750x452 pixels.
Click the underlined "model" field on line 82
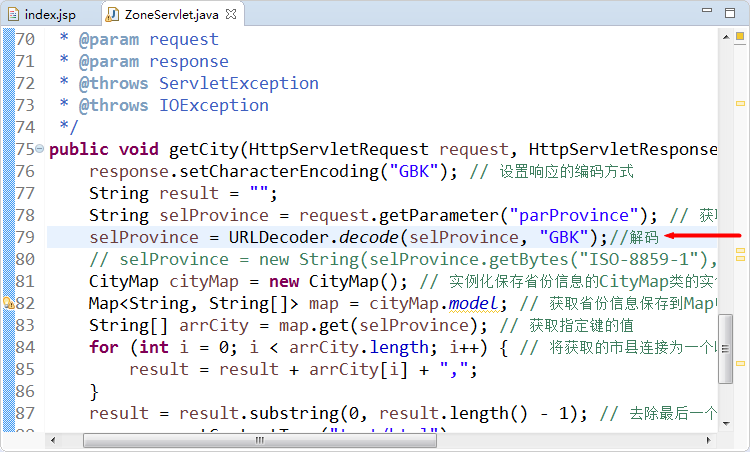point(474,303)
